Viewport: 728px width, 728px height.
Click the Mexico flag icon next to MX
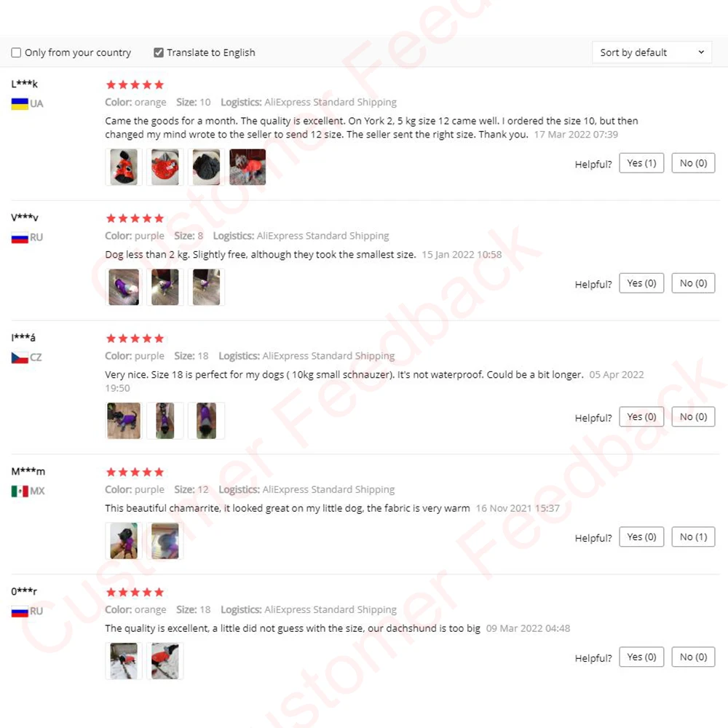(20, 491)
